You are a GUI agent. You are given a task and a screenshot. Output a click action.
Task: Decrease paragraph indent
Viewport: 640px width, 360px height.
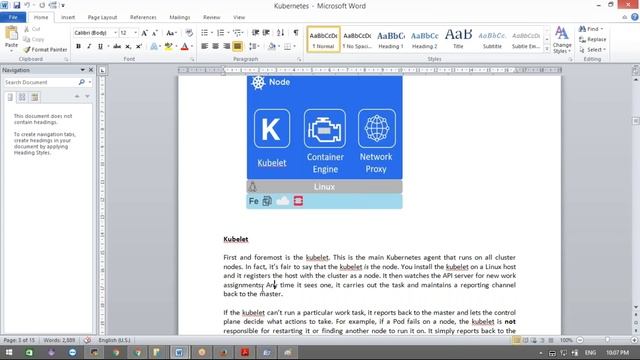pos(256,33)
